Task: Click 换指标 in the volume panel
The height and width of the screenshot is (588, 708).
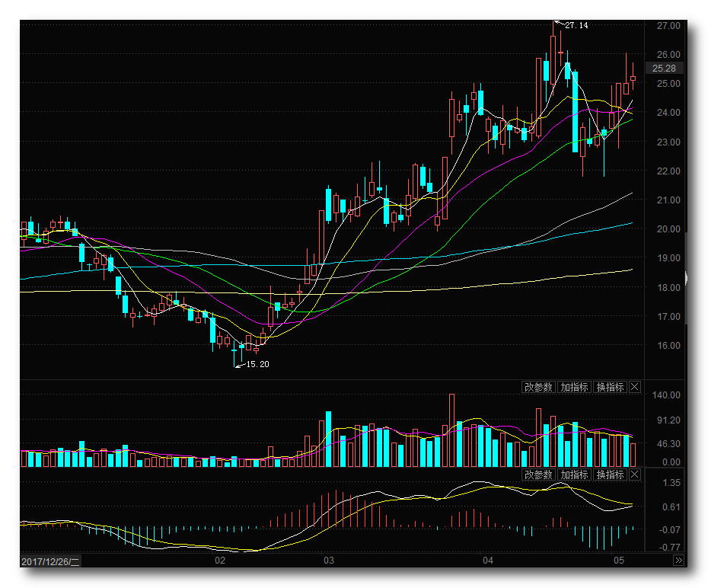Action: point(610,387)
